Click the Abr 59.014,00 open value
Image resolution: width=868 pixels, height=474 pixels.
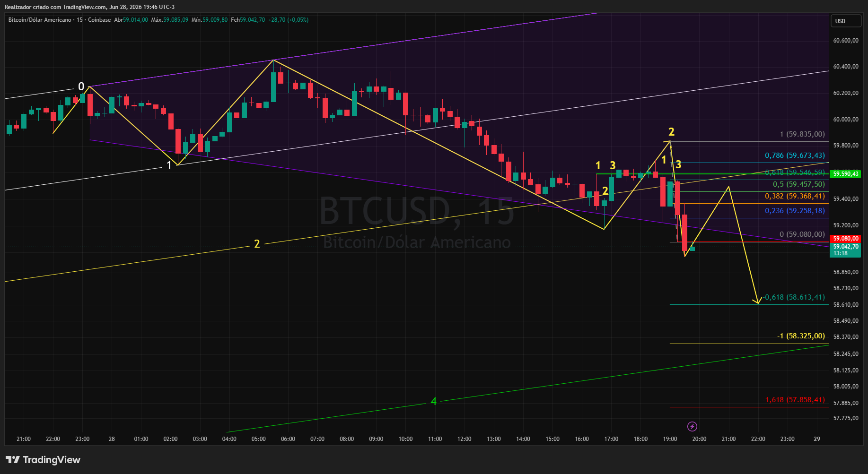(x=131, y=20)
